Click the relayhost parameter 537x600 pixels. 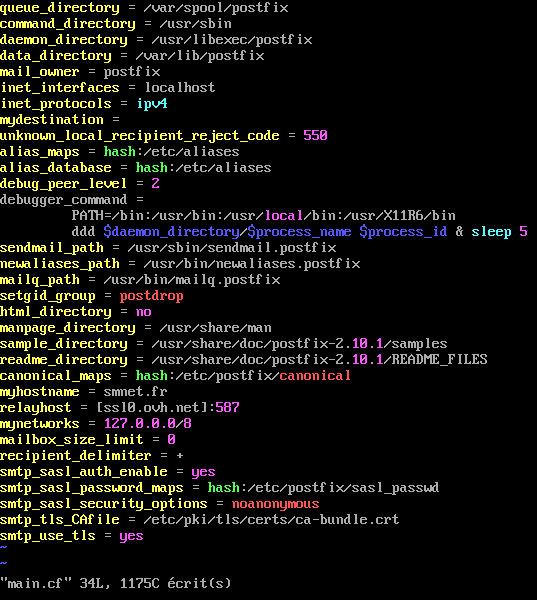[x=36, y=408]
